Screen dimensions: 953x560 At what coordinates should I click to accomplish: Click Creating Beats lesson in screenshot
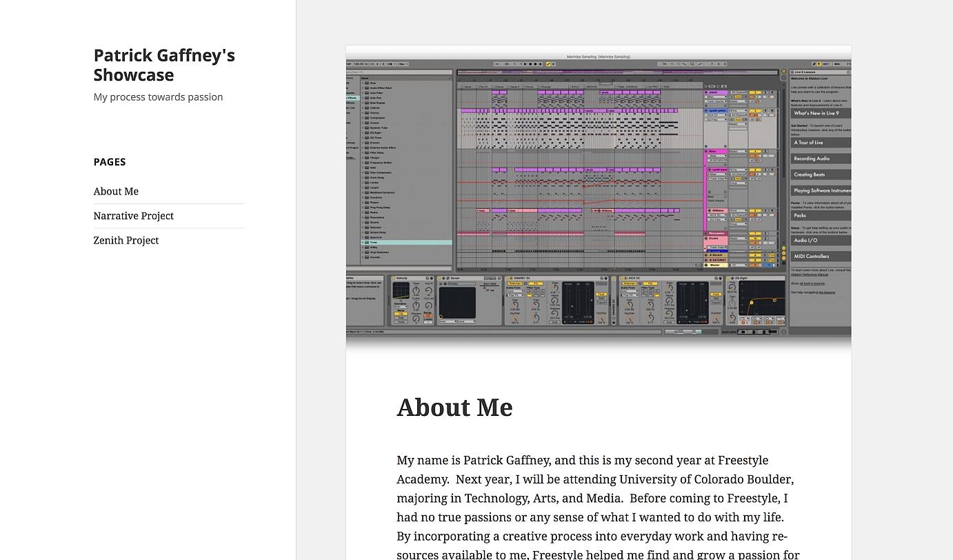821,174
